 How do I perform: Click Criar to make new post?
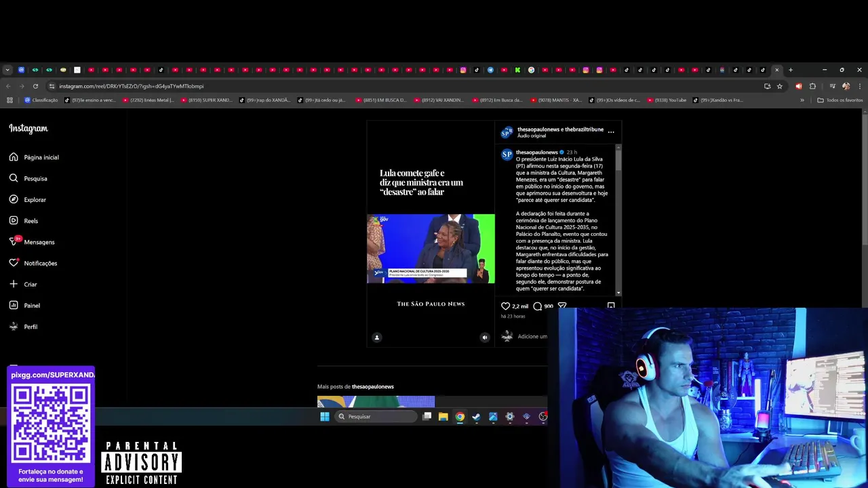pyautogui.click(x=22, y=284)
